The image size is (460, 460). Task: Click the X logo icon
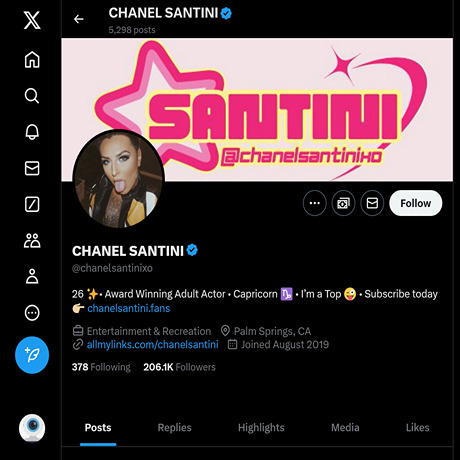click(32, 20)
